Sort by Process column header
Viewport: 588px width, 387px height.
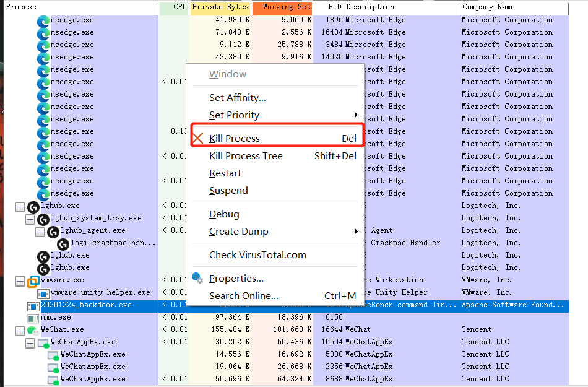point(81,7)
